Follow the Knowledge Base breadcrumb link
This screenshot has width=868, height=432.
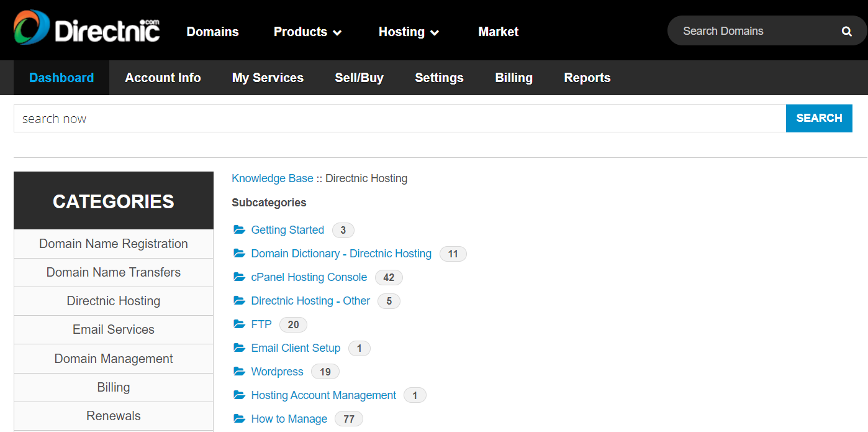point(273,178)
